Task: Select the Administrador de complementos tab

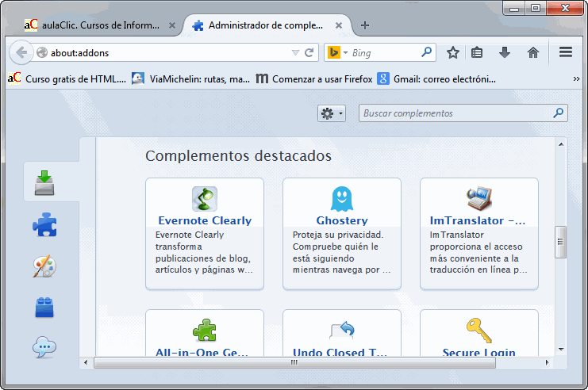Action: [267, 25]
